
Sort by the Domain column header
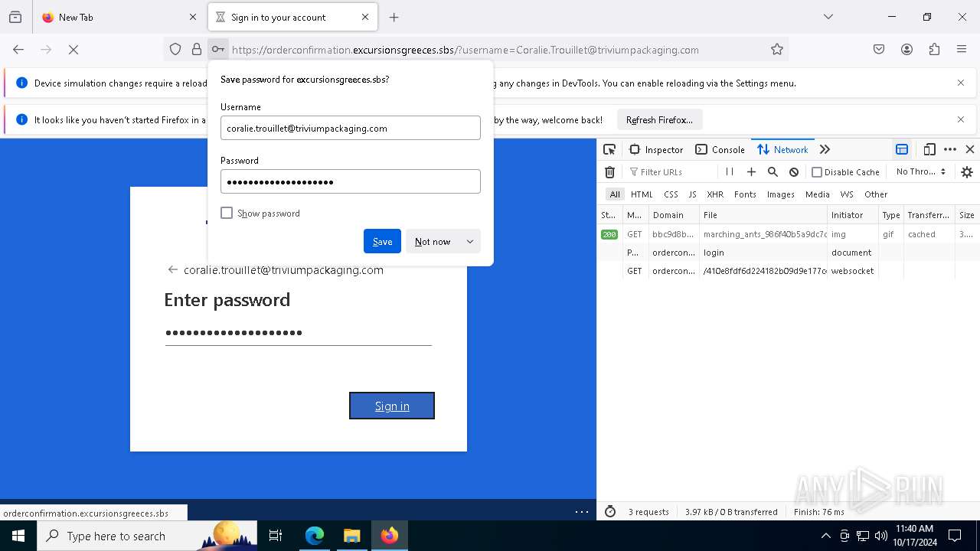click(674, 215)
